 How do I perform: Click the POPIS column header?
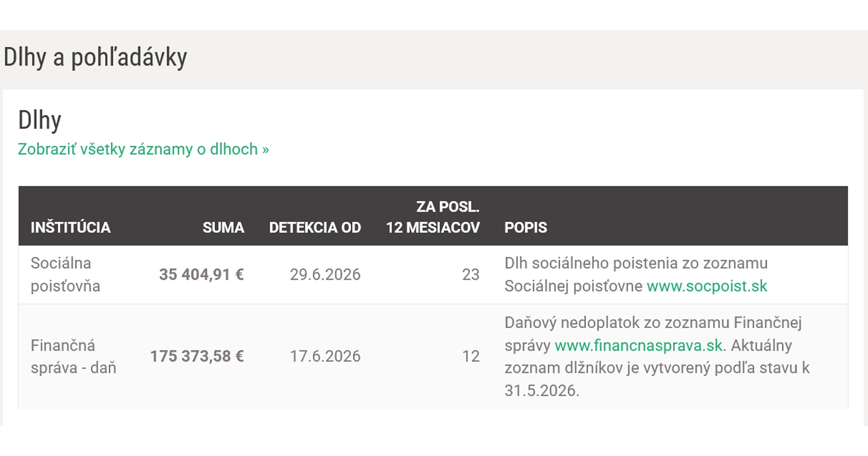pos(526,227)
